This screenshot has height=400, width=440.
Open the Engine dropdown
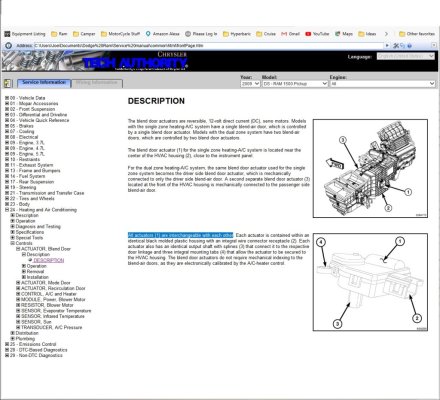[x=382, y=84]
